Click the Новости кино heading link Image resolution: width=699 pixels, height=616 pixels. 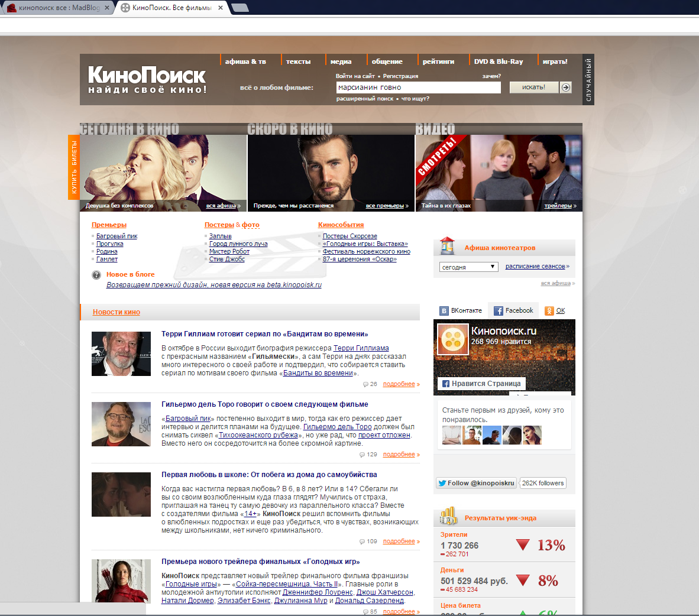click(117, 312)
